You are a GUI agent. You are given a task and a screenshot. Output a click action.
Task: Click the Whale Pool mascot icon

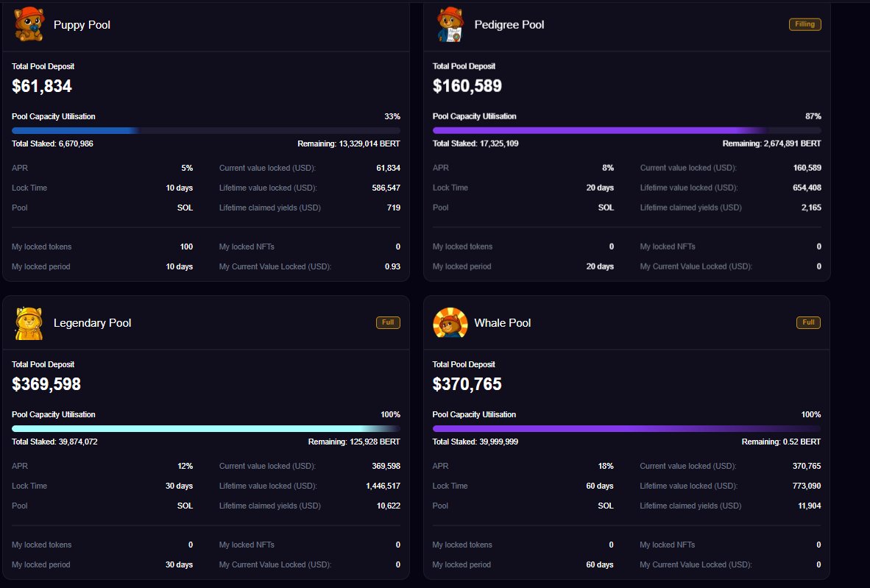[449, 322]
